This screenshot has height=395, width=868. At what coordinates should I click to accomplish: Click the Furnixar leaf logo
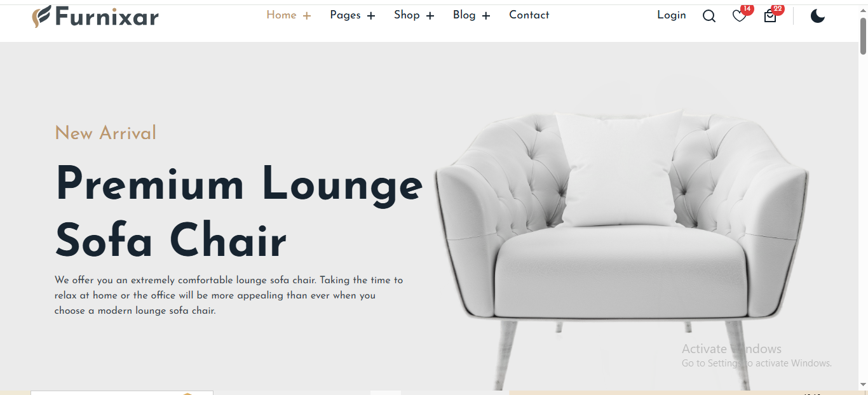coord(42,16)
